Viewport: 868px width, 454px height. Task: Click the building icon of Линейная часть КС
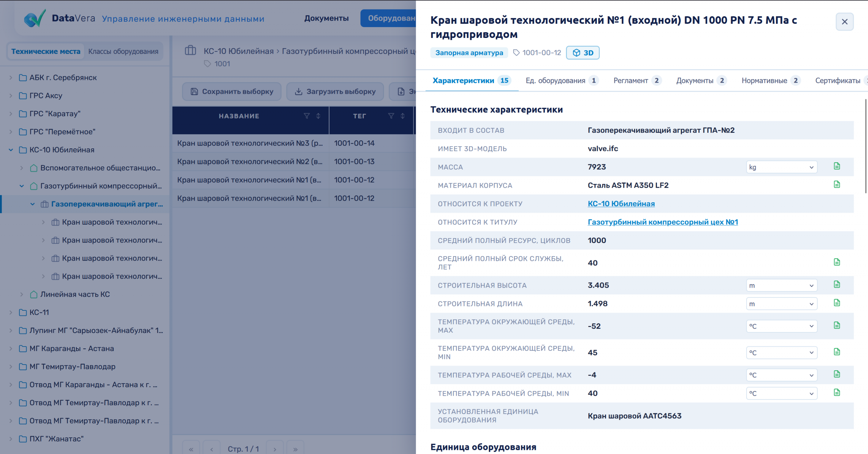(x=34, y=294)
